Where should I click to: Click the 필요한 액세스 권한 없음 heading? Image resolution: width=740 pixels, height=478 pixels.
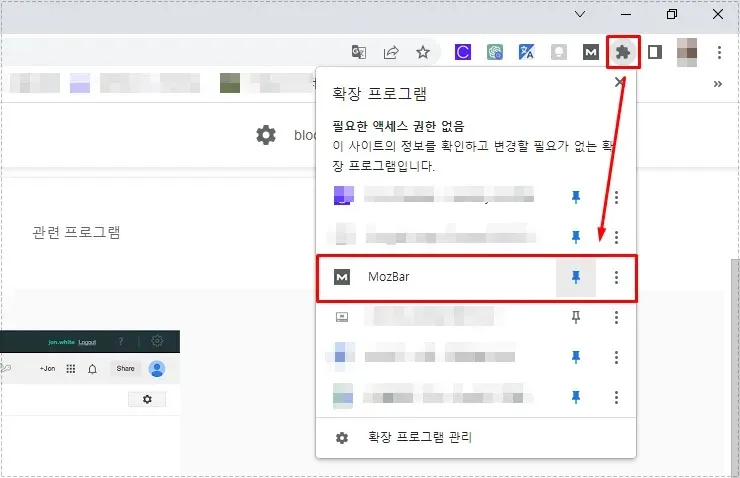click(398, 126)
